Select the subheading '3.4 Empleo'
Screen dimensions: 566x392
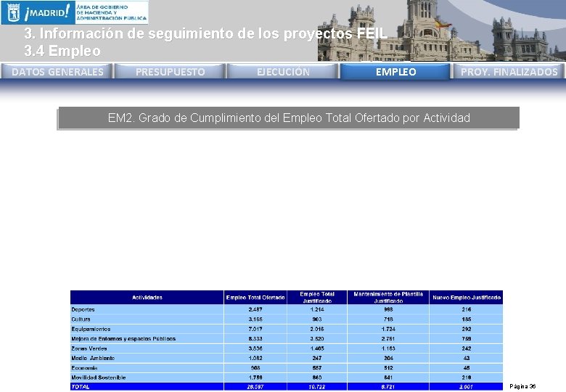coord(62,51)
